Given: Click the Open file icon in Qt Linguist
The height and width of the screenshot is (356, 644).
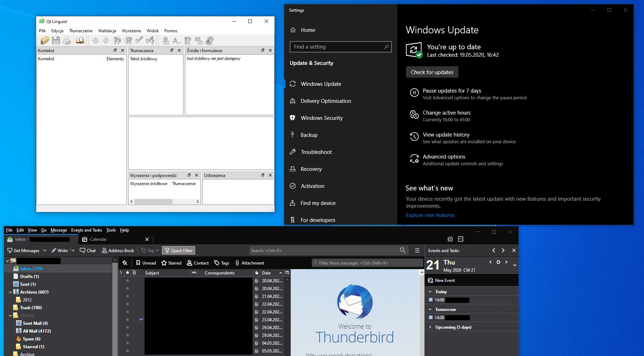Looking at the screenshot, I should pyautogui.click(x=45, y=40).
